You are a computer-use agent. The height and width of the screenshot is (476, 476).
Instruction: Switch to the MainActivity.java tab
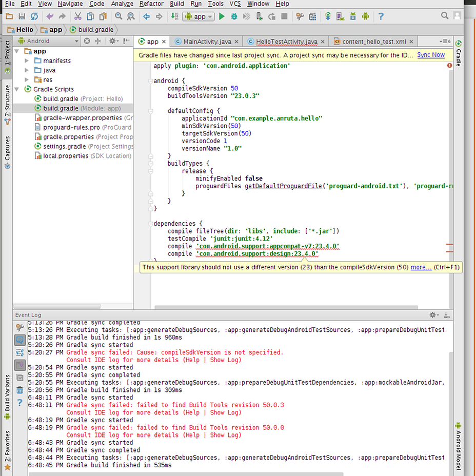pyautogui.click(x=207, y=42)
